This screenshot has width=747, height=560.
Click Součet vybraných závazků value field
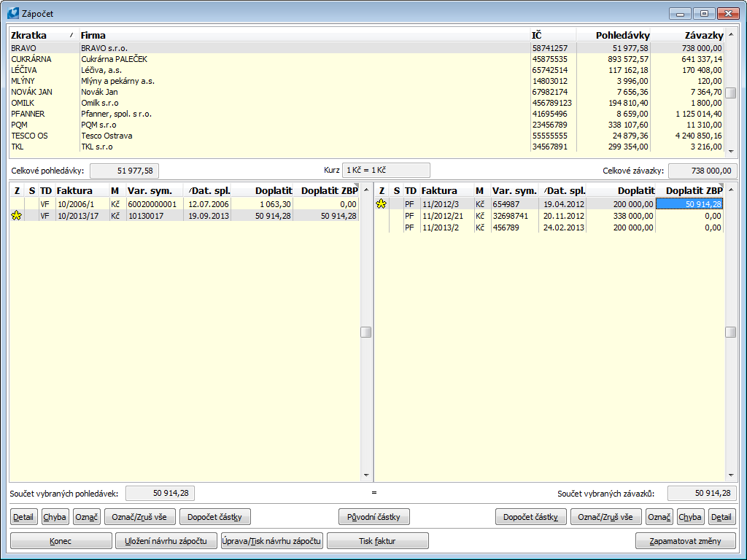tap(703, 494)
